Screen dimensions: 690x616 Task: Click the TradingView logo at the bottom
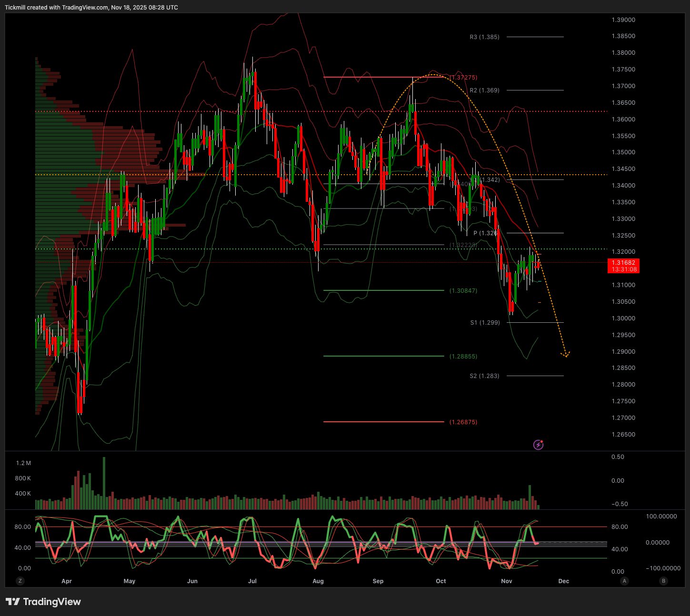pyautogui.click(x=43, y=602)
